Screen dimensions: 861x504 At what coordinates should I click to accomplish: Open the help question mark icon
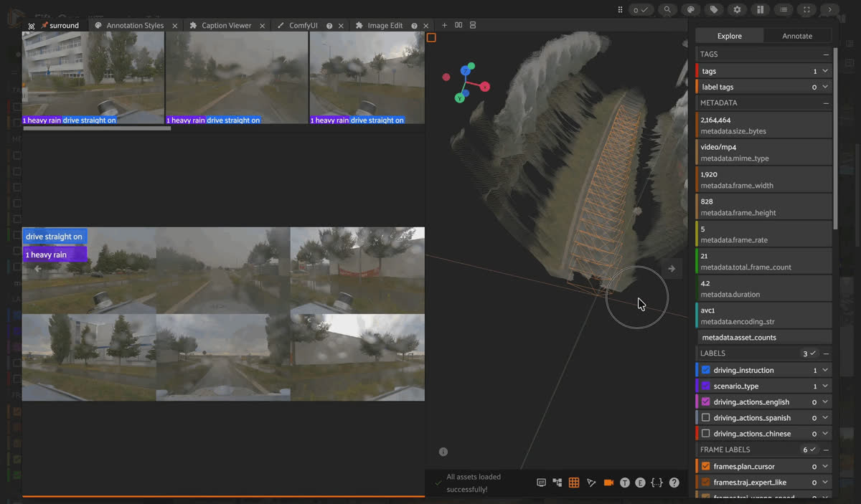pos(674,482)
